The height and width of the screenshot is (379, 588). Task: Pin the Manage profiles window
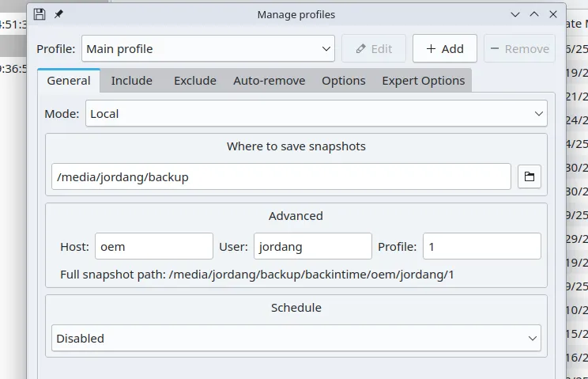[x=58, y=14]
